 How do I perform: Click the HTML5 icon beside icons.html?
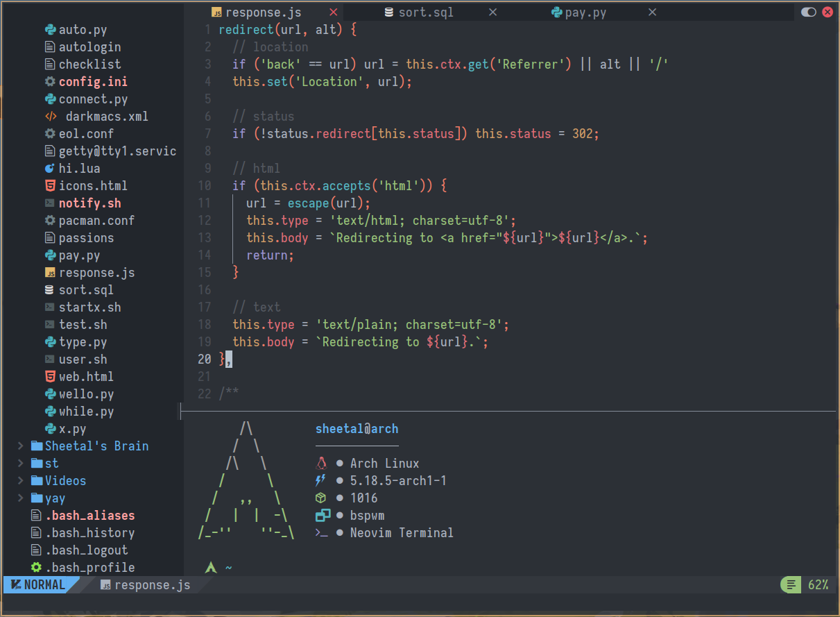(50, 186)
